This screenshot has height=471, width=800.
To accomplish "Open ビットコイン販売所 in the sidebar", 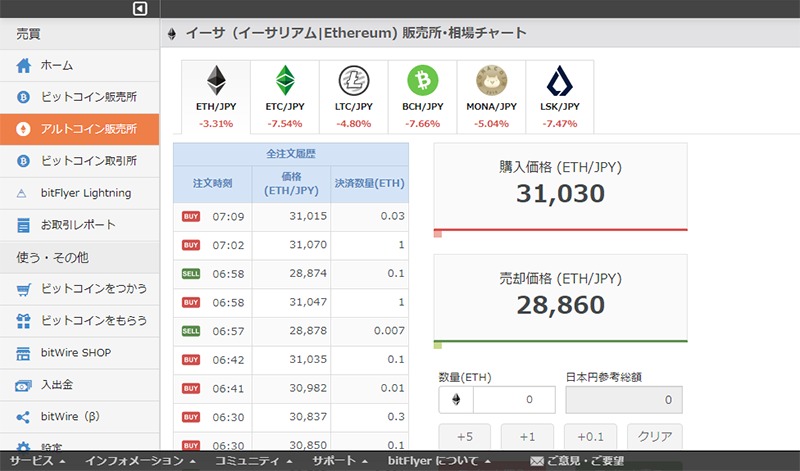I will tap(80, 97).
